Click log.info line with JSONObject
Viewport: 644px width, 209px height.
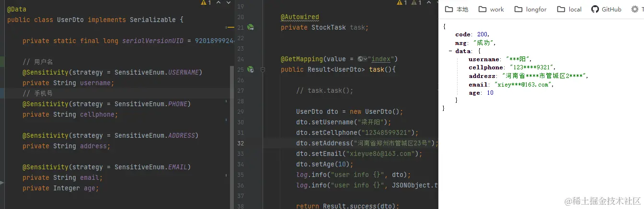[x=367, y=185]
